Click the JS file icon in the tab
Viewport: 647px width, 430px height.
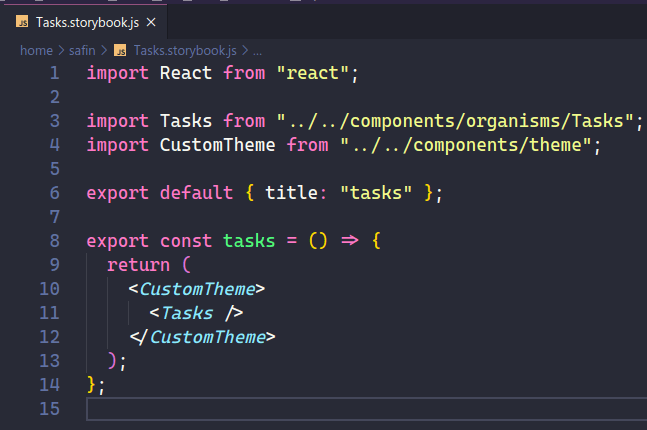point(22,21)
